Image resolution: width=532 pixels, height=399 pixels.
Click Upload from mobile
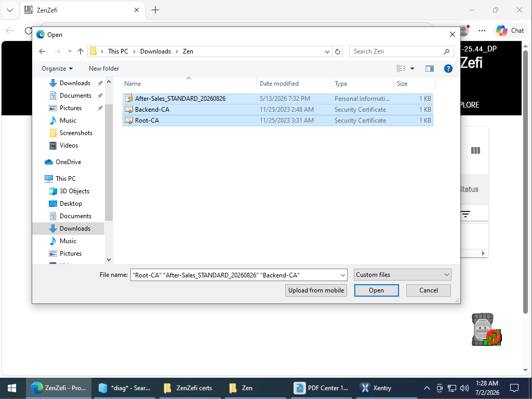click(x=316, y=290)
